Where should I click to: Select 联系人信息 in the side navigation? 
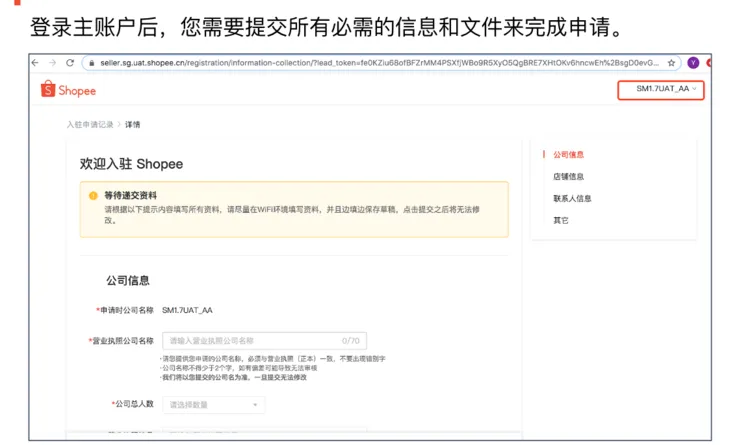pos(572,199)
